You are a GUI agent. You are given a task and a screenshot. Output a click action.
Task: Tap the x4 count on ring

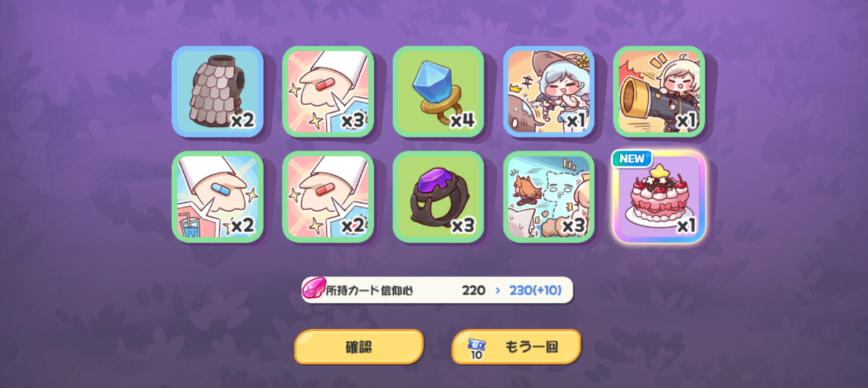(463, 120)
